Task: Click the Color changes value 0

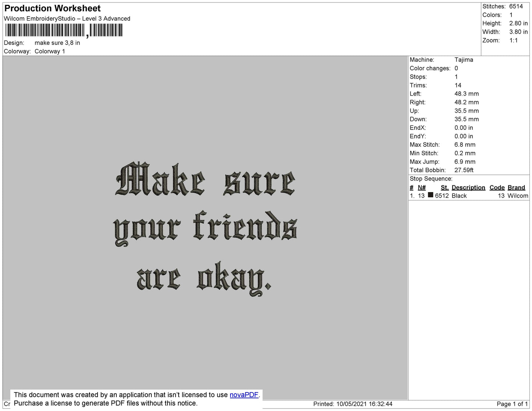Action: (x=456, y=68)
